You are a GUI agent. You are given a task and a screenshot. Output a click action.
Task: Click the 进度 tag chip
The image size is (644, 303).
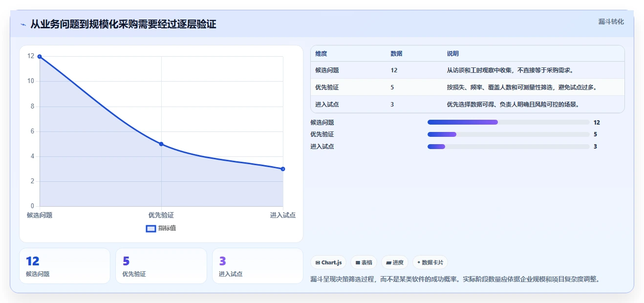coord(395,262)
